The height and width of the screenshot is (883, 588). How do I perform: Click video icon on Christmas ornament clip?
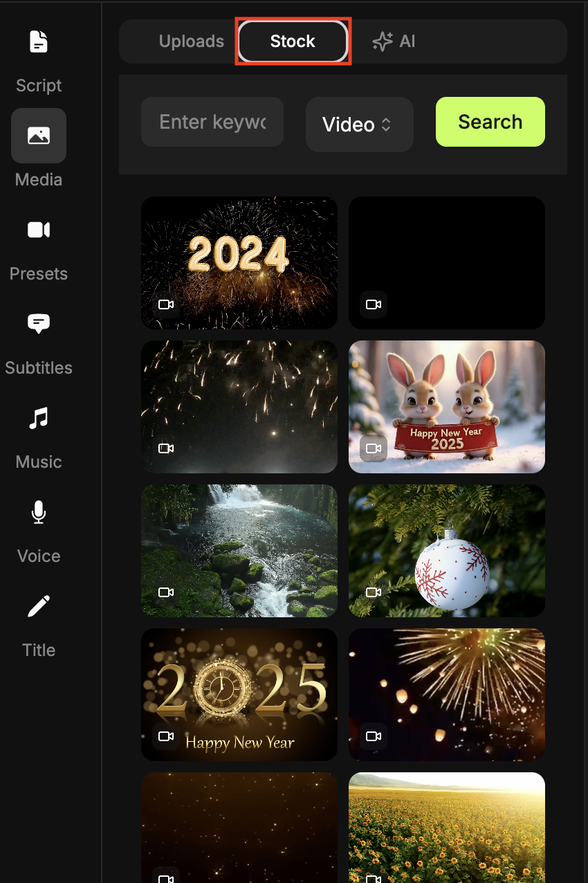click(374, 592)
